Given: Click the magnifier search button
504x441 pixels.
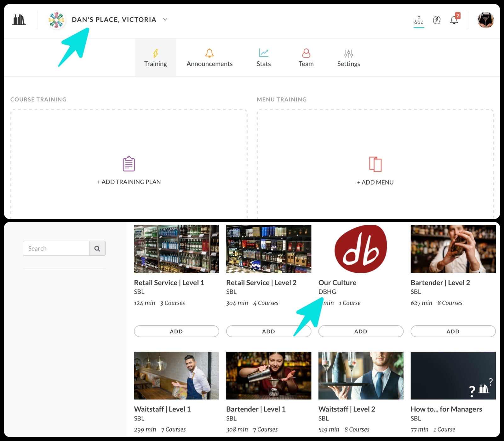Looking at the screenshot, I should click(x=97, y=249).
